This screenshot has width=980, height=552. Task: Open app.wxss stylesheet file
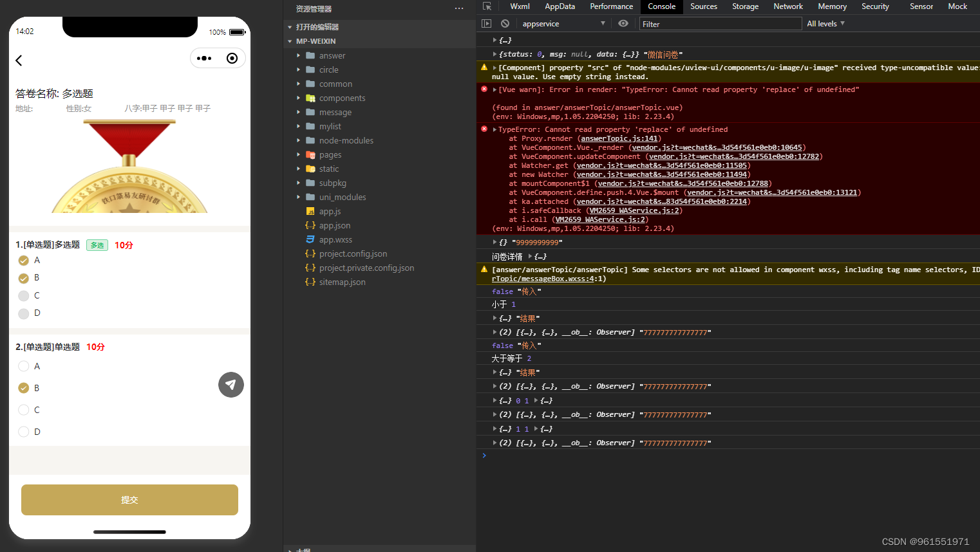pyautogui.click(x=335, y=240)
